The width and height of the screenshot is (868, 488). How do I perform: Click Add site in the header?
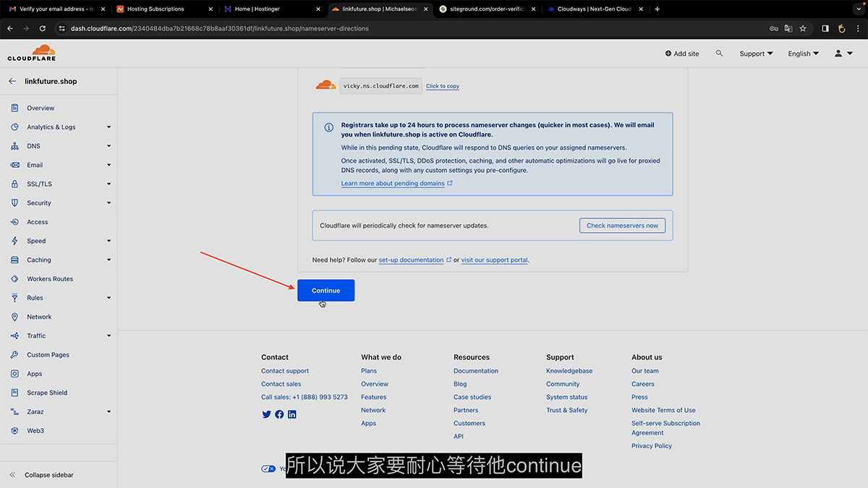pyautogui.click(x=682, y=53)
